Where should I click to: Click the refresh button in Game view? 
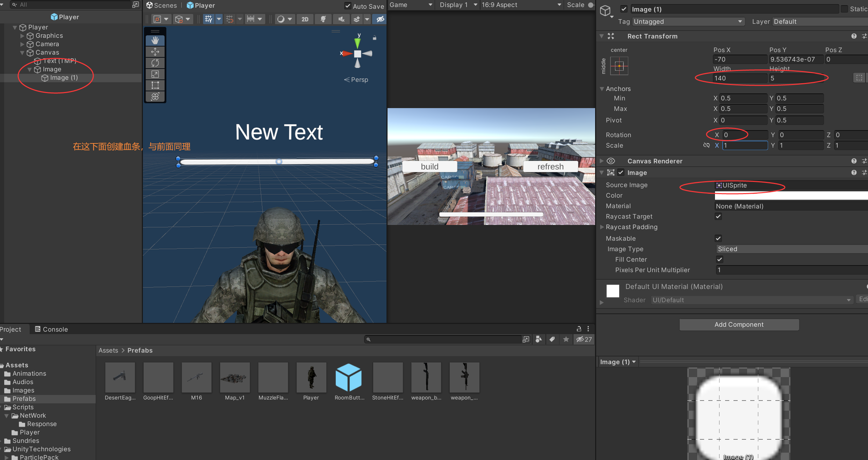click(x=550, y=167)
